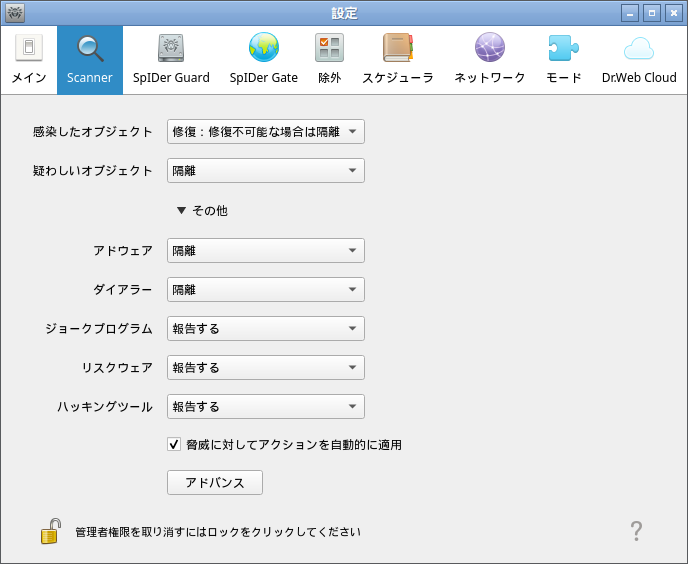Open the リスクウェア action dropdown

point(266,368)
